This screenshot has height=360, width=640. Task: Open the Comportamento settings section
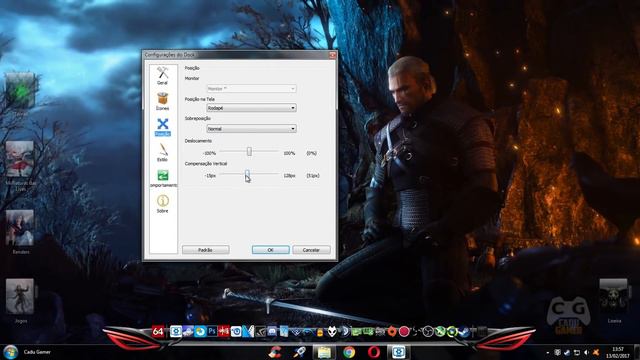(x=163, y=178)
